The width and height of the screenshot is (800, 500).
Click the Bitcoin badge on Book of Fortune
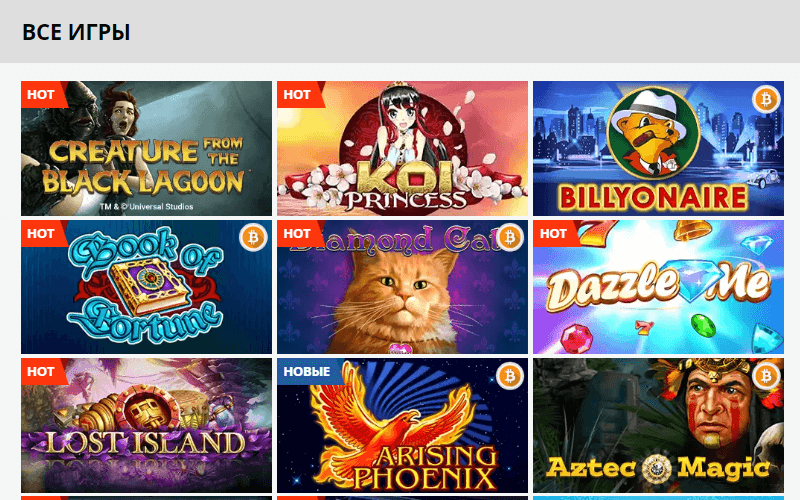coord(253,237)
